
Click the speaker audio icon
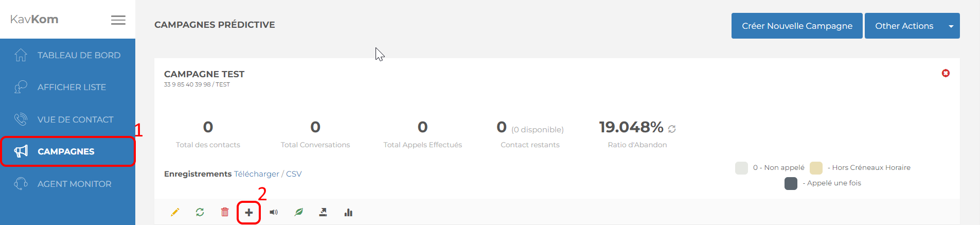274,212
